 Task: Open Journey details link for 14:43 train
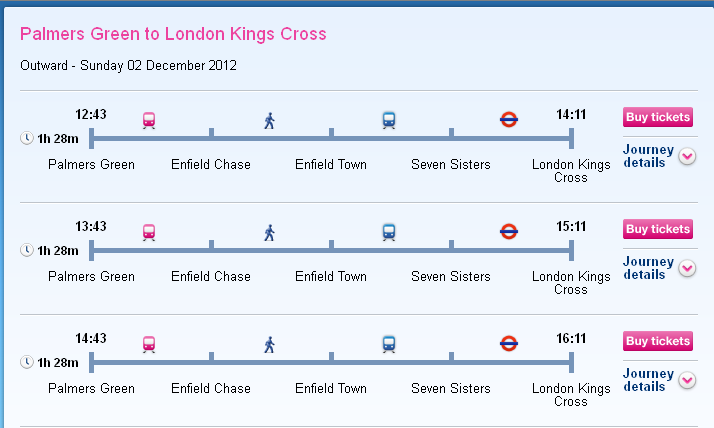[x=648, y=380]
